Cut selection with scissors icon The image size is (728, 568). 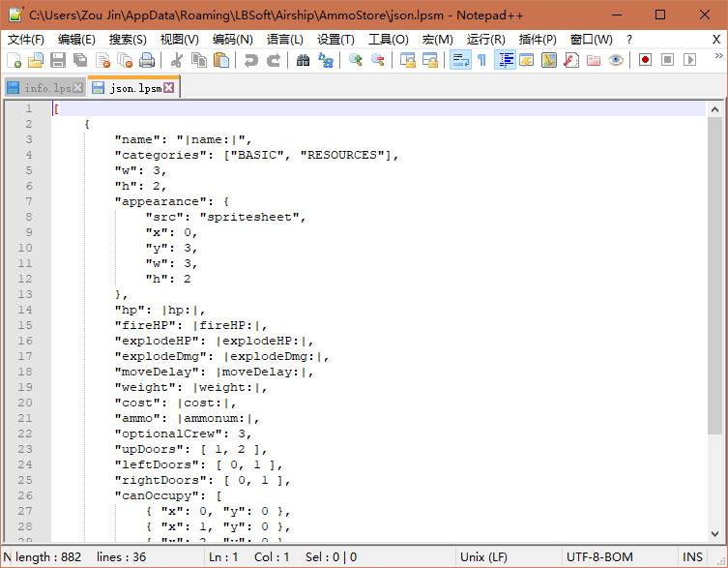pyautogui.click(x=176, y=60)
